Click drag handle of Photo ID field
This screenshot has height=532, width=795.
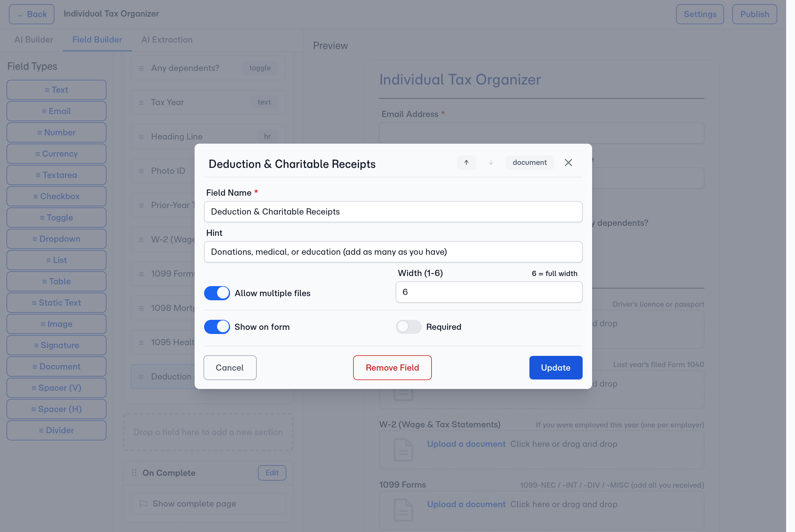[141, 171]
